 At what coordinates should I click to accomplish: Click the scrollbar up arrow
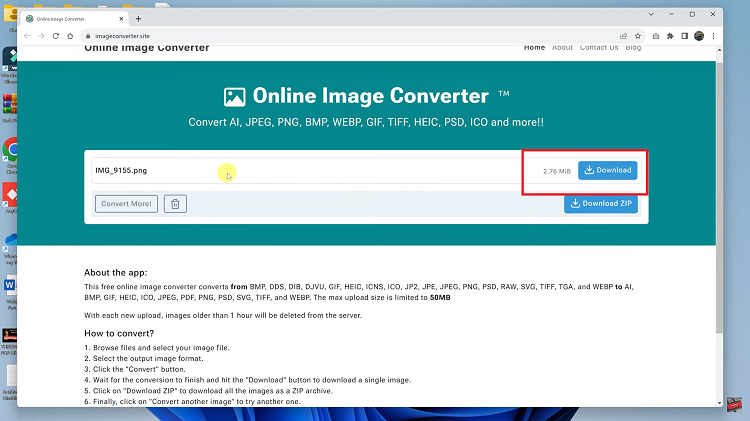[719, 50]
